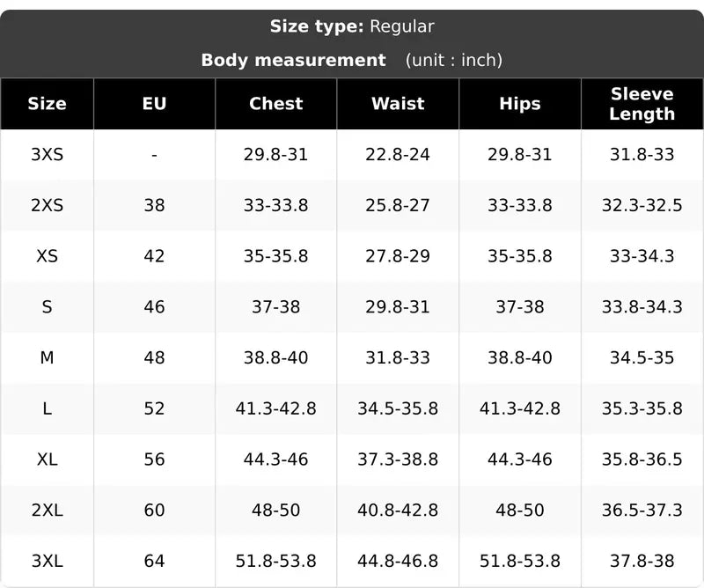Click waist value 40.8-42.8 for 2XL
This screenshot has height=588, width=704.
coord(398,510)
